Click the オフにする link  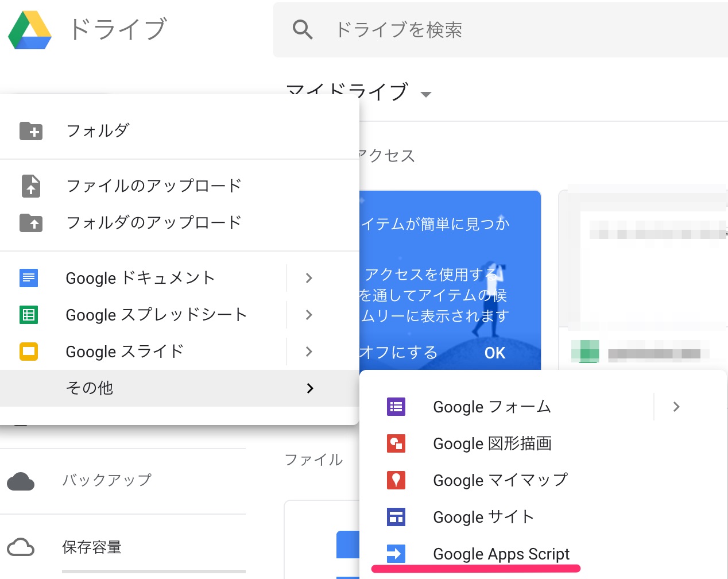pyautogui.click(x=397, y=353)
